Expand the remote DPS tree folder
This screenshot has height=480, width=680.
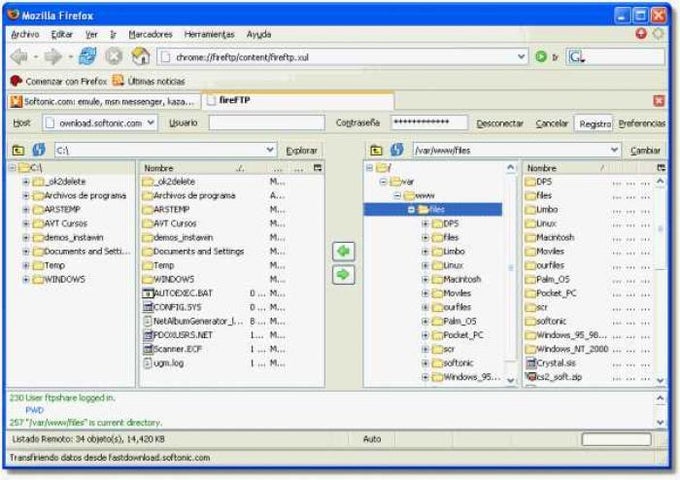point(425,224)
